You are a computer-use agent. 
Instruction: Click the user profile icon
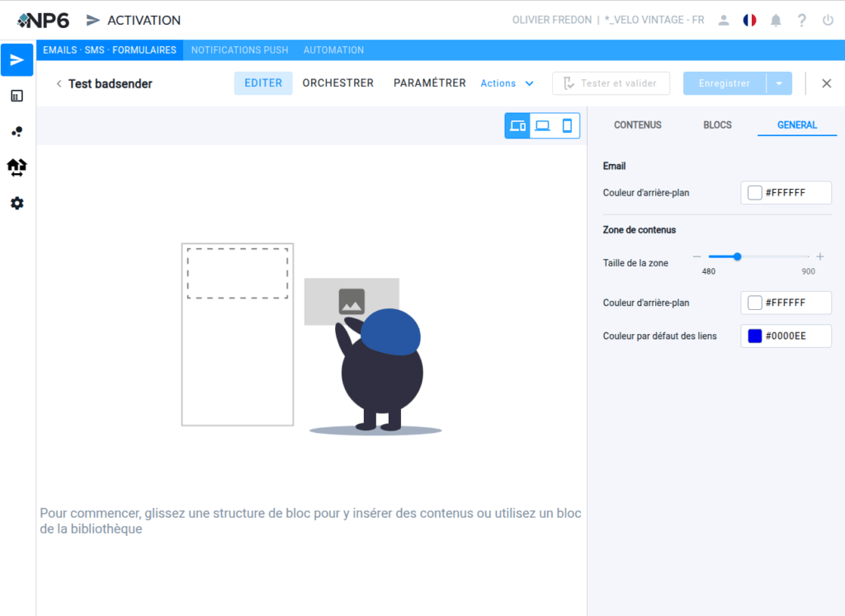(724, 21)
